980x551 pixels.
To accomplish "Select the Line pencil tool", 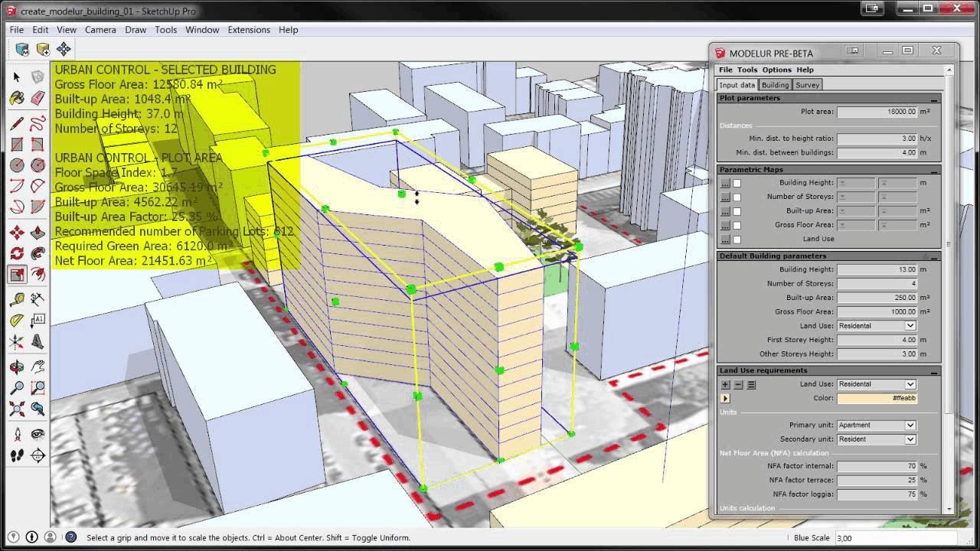I will click(x=17, y=123).
